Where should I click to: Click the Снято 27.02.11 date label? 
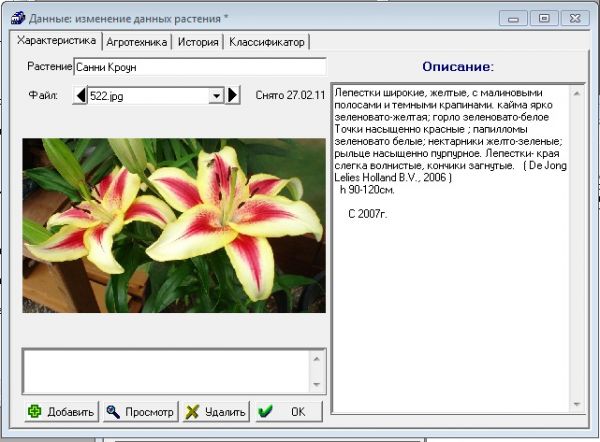pyautogui.click(x=290, y=95)
